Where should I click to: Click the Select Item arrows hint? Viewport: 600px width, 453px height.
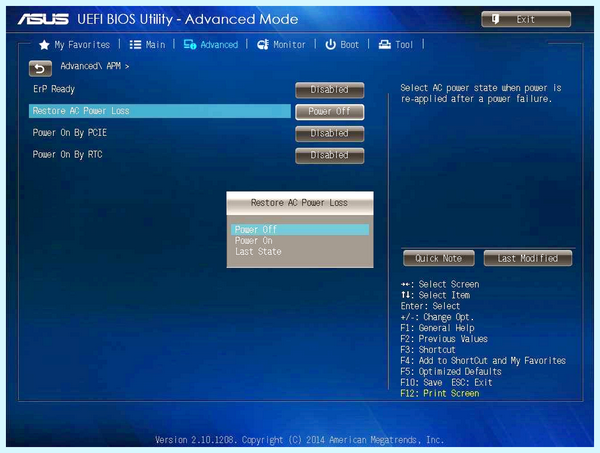tap(435, 295)
